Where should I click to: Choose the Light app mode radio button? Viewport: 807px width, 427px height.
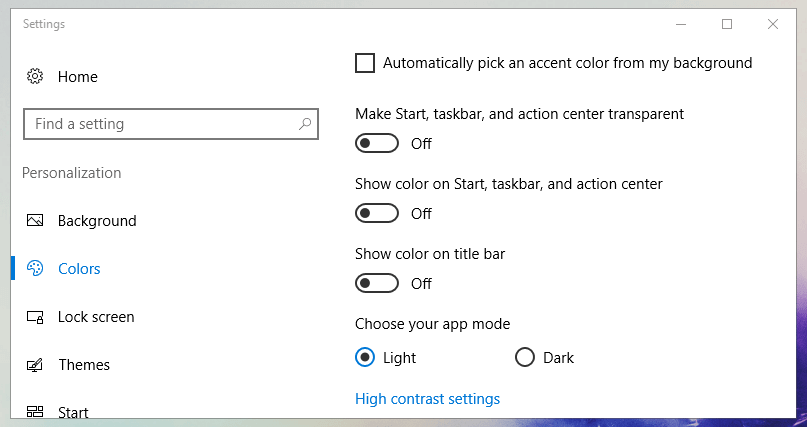(x=365, y=358)
